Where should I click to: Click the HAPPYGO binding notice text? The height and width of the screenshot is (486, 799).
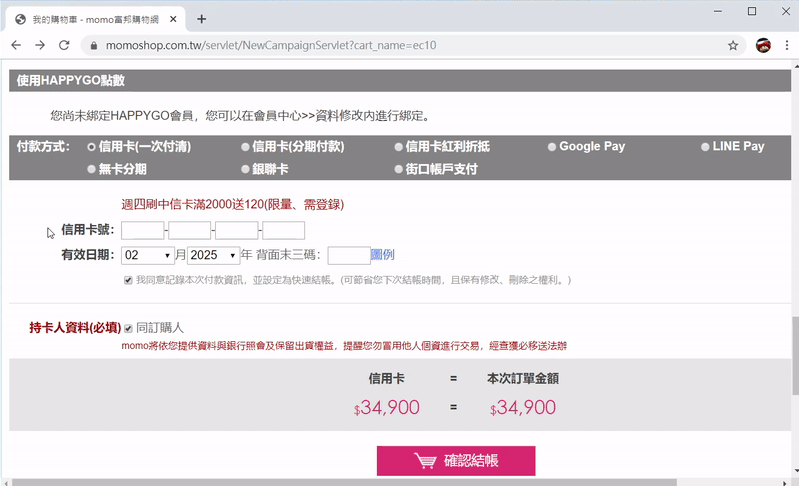pyautogui.click(x=242, y=116)
